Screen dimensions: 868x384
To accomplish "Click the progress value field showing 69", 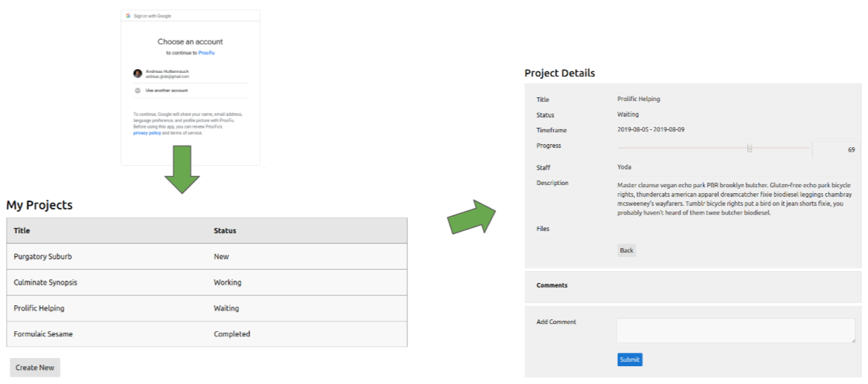I will tap(835, 149).
